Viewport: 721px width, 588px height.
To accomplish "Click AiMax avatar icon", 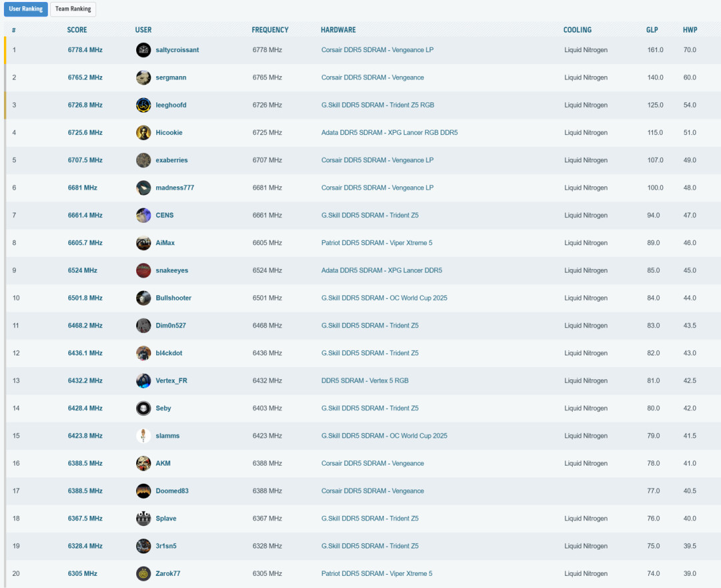I will click(144, 243).
